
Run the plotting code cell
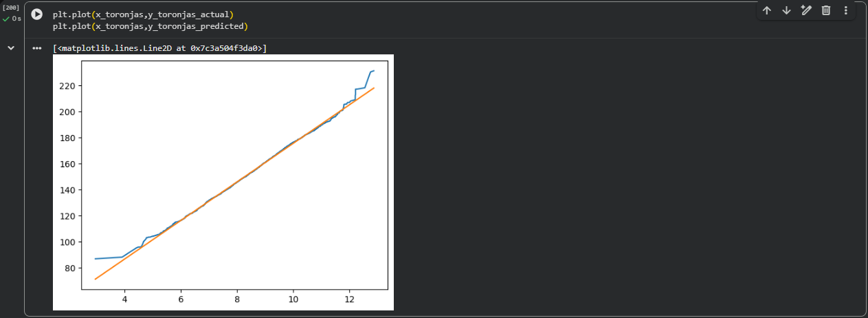37,14
